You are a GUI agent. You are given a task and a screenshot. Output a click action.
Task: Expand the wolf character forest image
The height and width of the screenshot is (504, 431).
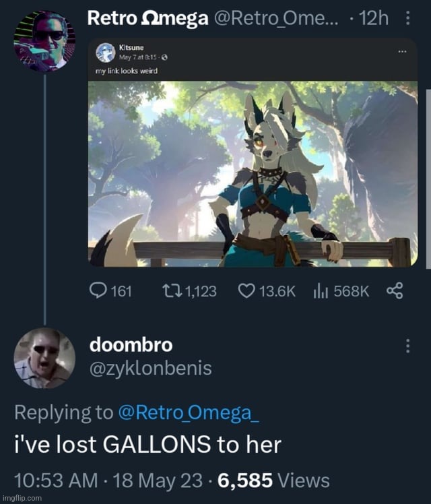253,174
